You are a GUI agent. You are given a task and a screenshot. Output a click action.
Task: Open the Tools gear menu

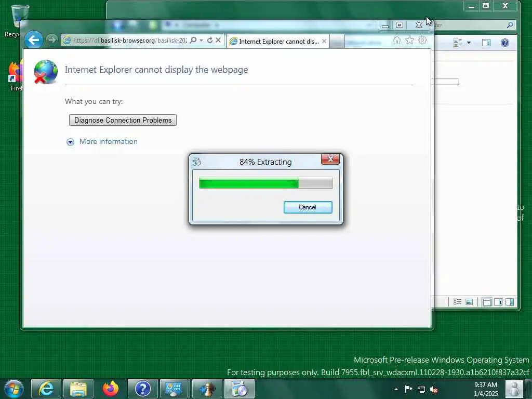pyautogui.click(x=422, y=41)
